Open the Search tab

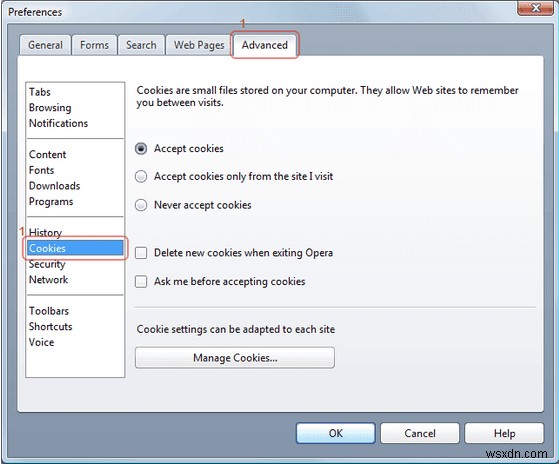141,45
